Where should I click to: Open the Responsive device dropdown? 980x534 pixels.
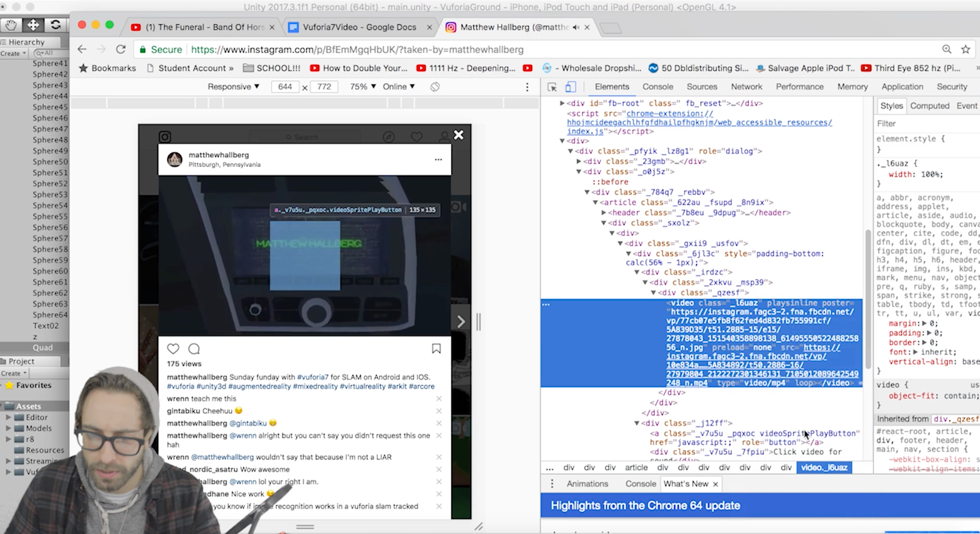[233, 87]
